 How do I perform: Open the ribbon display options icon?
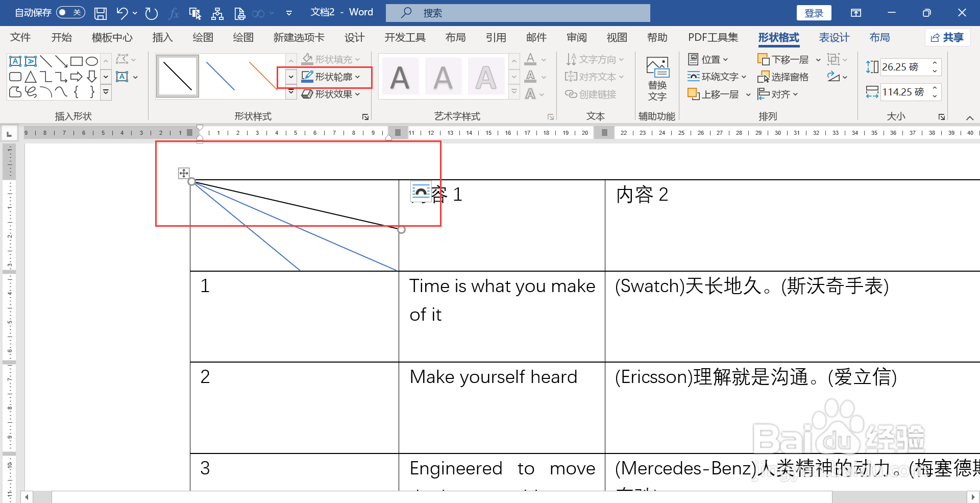856,13
